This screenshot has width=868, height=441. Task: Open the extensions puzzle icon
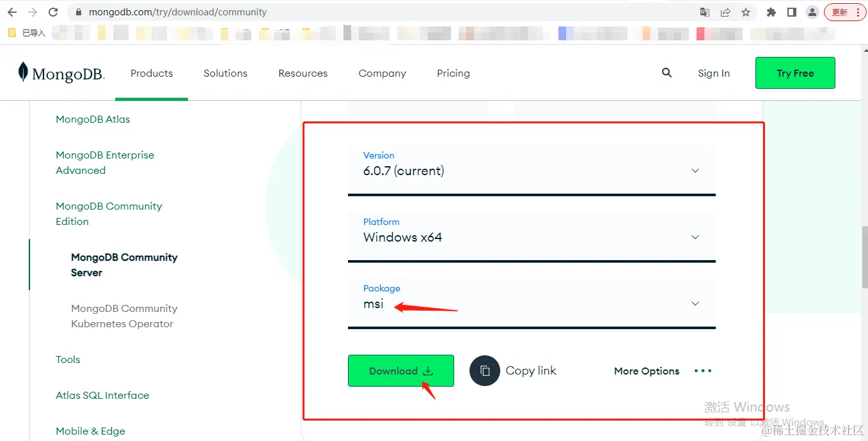[771, 12]
